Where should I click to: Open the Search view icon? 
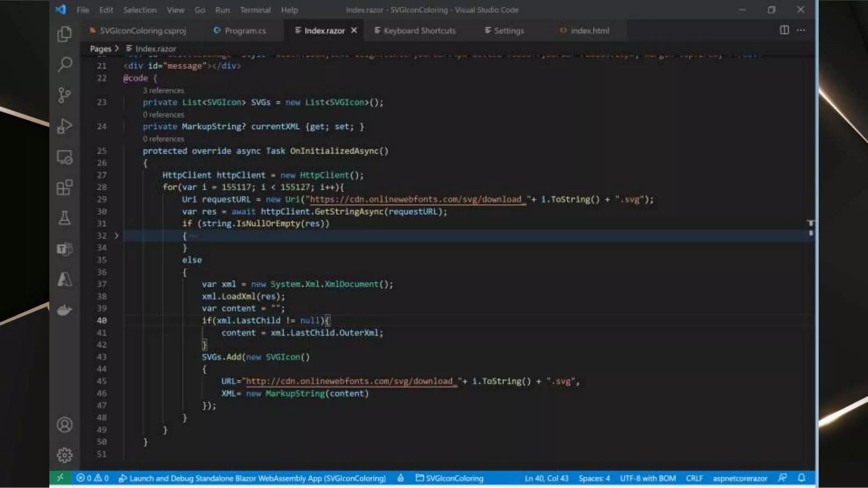tap(64, 64)
